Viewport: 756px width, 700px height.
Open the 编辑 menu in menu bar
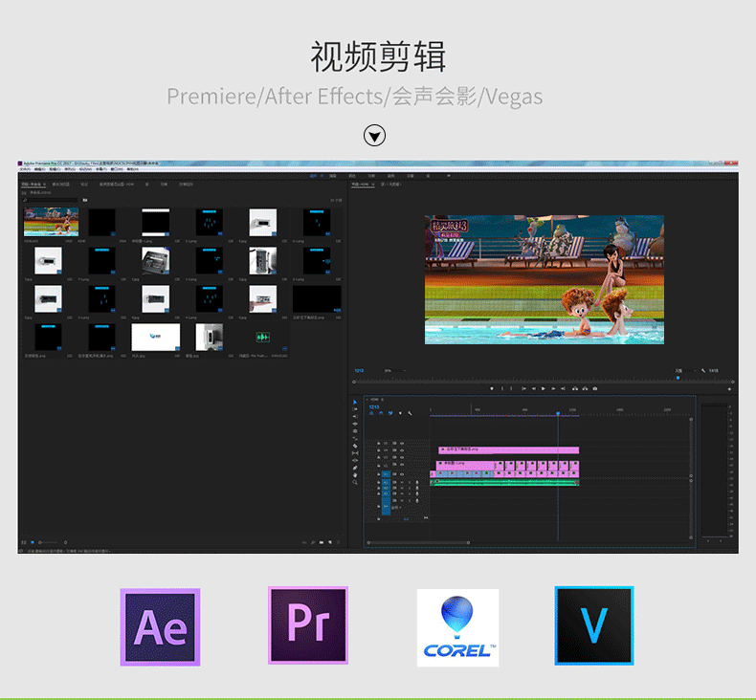point(40,169)
